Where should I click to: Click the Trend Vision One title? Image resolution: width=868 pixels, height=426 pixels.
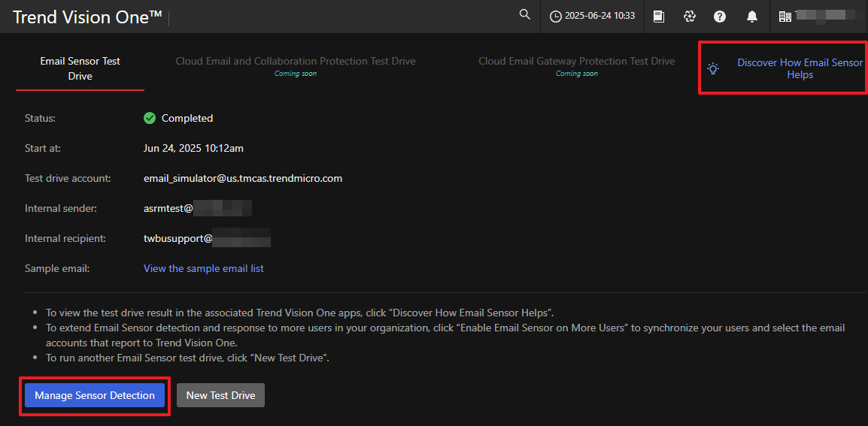coord(87,17)
